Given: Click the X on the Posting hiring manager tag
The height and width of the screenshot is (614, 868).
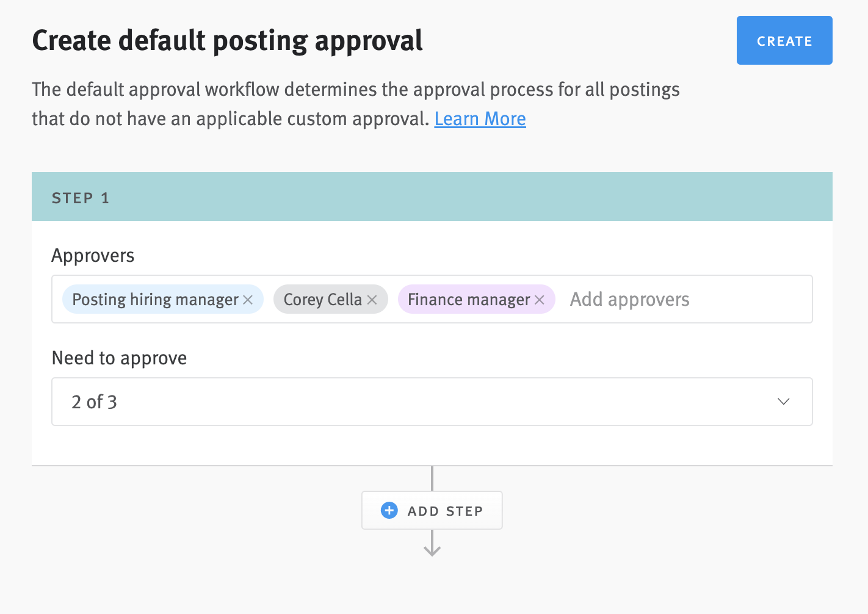Looking at the screenshot, I should tap(248, 300).
